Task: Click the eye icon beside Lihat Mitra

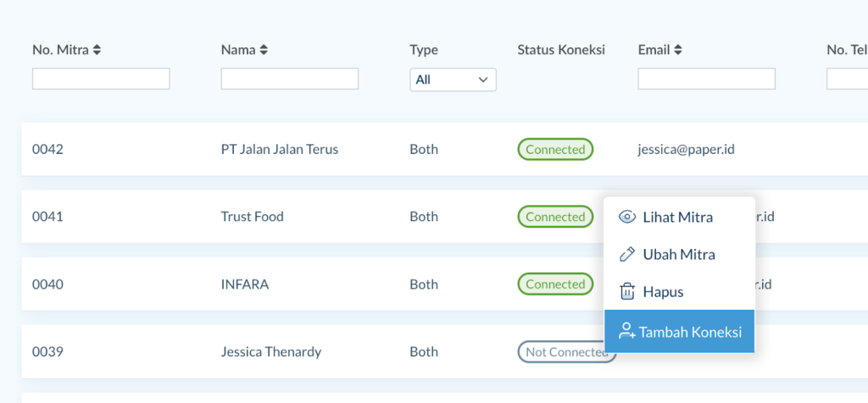Action: [x=627, y=217]
